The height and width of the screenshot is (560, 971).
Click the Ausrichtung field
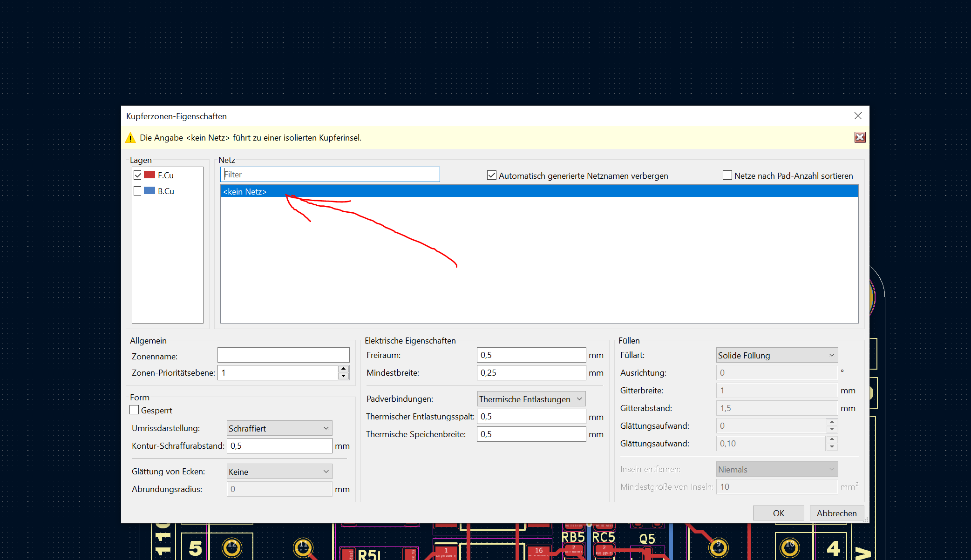point(777,373)
